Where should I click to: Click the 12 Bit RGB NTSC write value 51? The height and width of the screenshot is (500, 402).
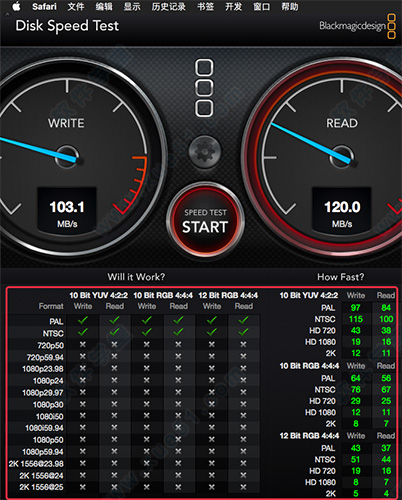click(355, 459)
